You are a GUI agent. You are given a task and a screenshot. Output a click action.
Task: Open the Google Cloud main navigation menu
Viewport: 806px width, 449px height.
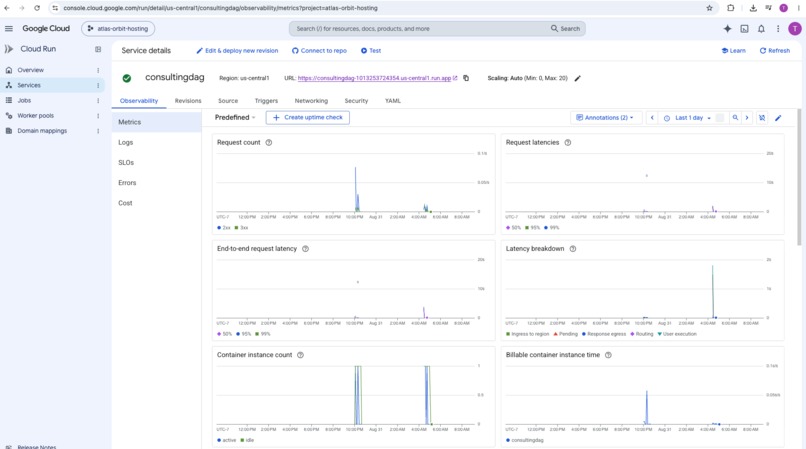9,29
